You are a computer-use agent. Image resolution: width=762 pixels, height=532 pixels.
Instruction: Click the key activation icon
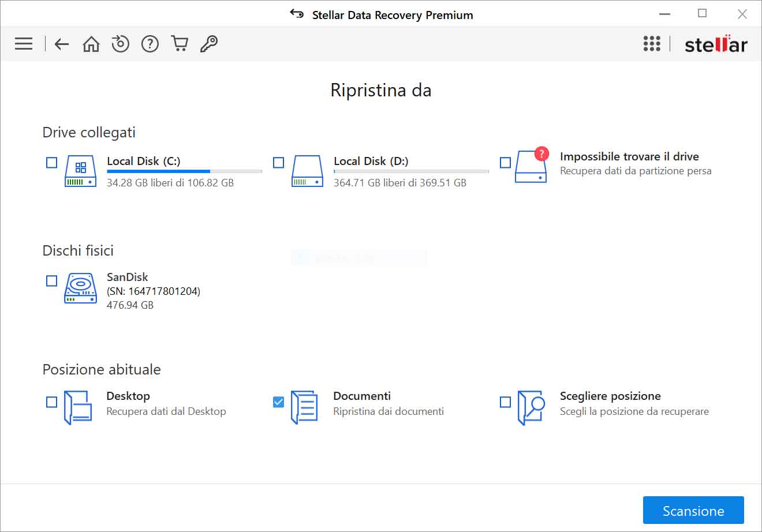[x=209, y=43]
